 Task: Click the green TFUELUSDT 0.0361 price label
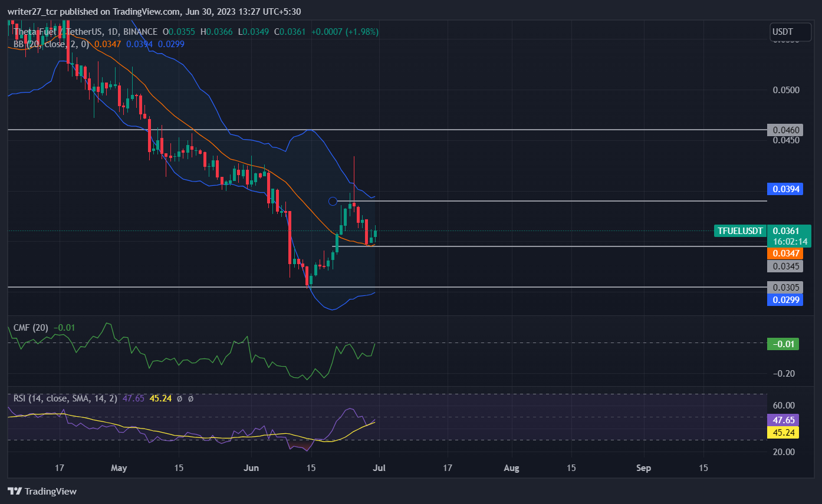tap(762, 231)
